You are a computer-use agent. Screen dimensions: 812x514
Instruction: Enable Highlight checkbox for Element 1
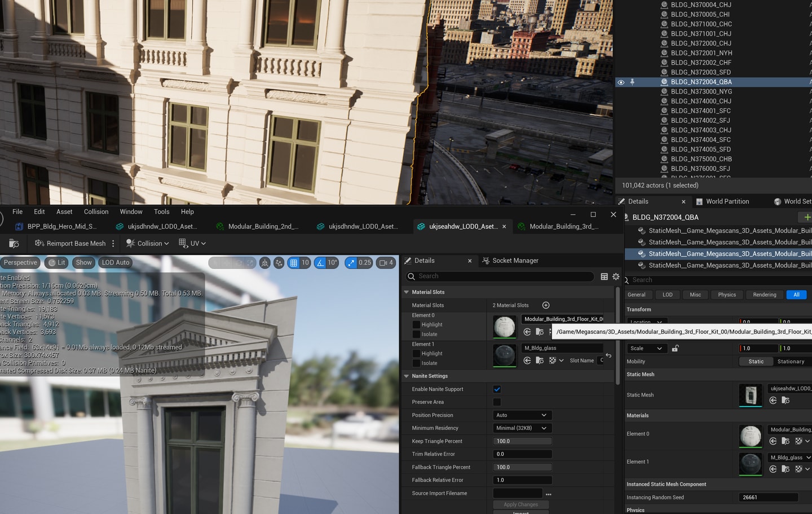coord(416,354)
